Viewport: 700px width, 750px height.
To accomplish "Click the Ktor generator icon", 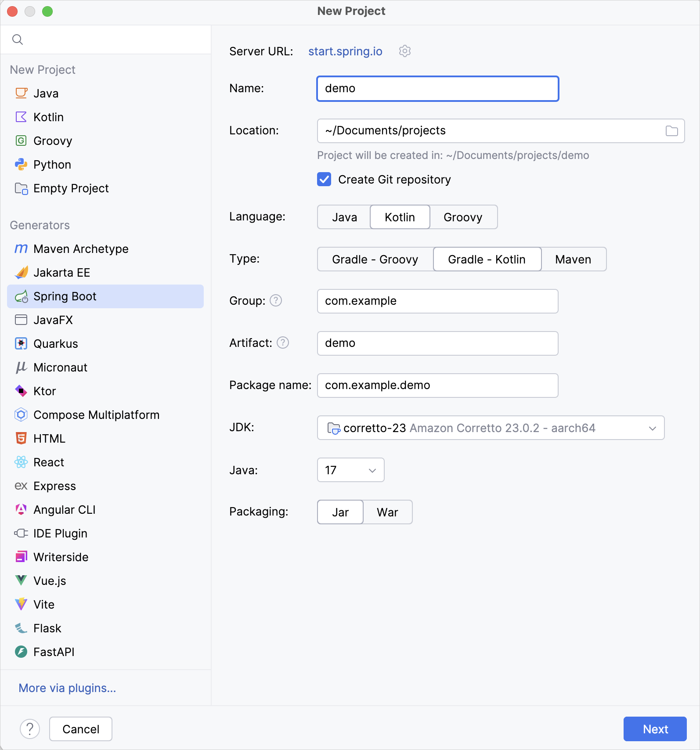I will tap(21, 391).
